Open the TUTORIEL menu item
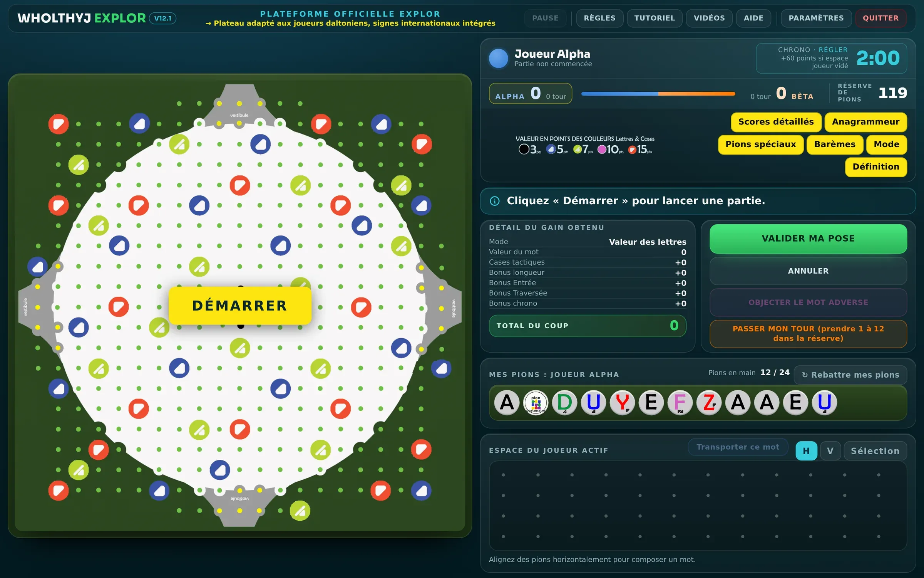Screen dimensions: 924x578 pos(654,18)
